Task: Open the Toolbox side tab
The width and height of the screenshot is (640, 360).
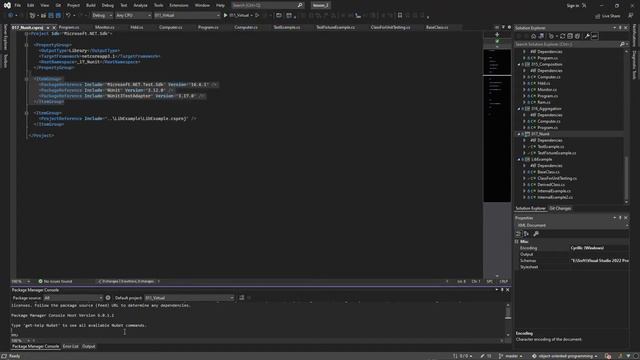Action: tap(5, 61)
